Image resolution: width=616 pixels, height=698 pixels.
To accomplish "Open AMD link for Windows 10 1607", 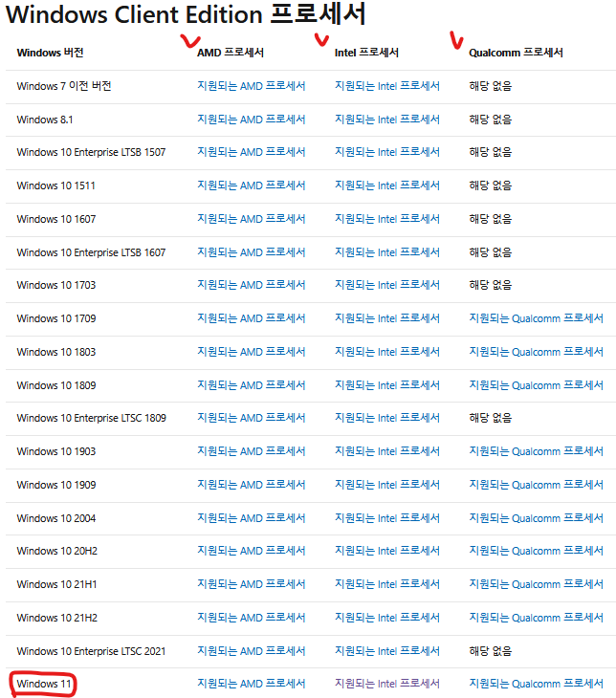I will pos(252,219).
